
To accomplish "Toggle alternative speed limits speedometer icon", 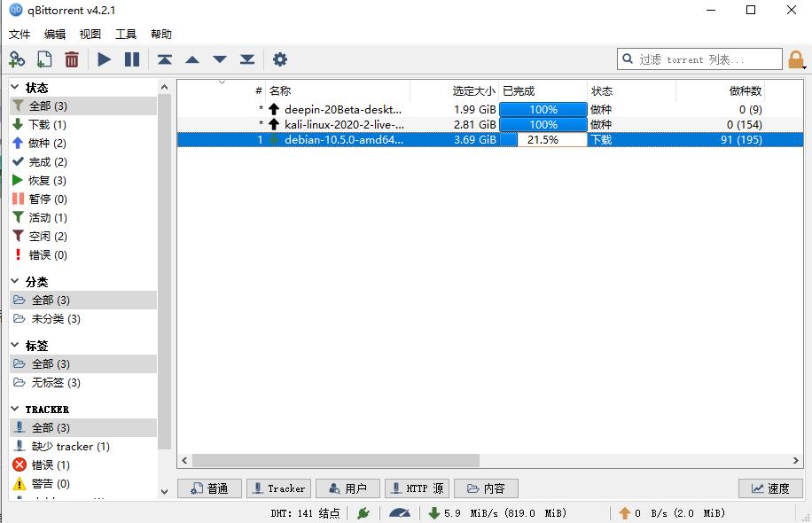I will (x=400, y=512).
